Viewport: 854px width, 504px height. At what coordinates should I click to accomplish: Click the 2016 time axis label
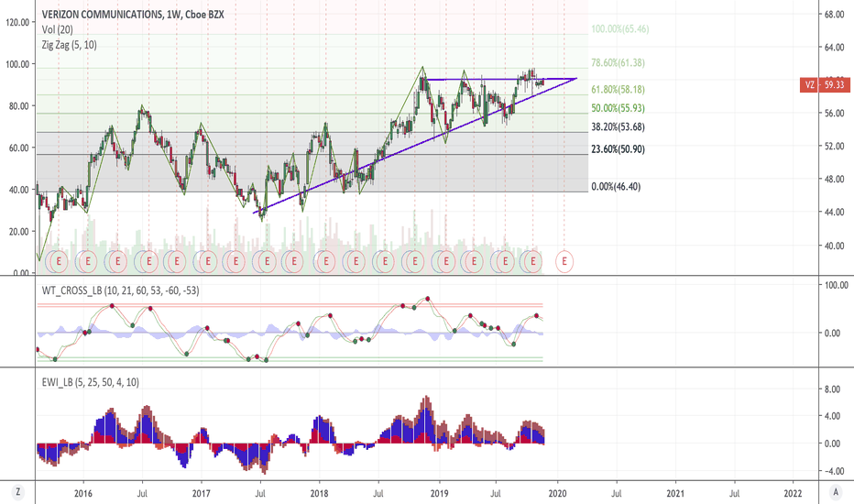(83, 494)
